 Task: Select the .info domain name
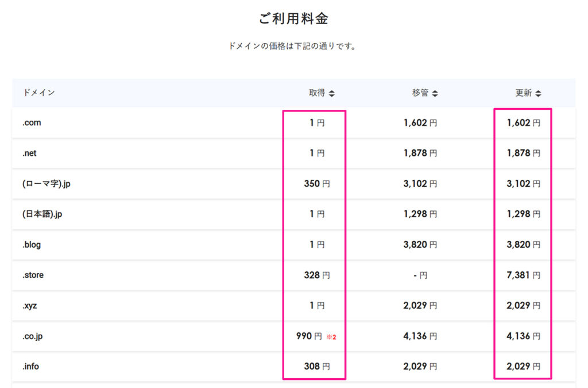tap(31, 366)
